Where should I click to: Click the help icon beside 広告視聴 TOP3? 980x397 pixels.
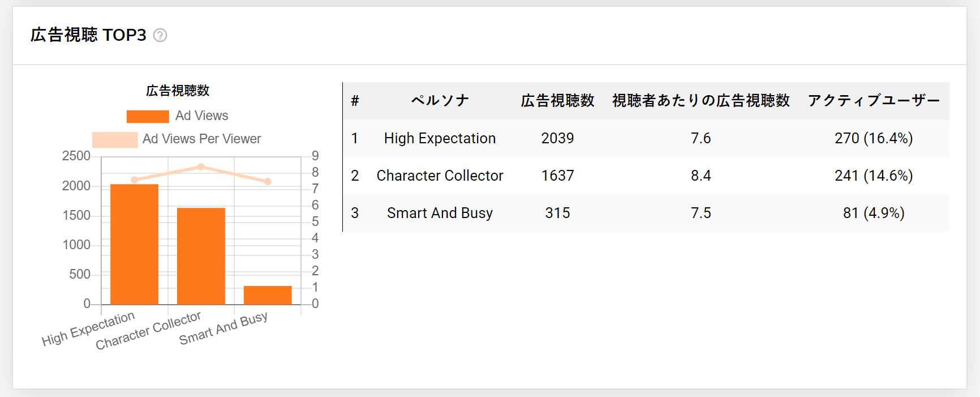click(x=160, y=35)
